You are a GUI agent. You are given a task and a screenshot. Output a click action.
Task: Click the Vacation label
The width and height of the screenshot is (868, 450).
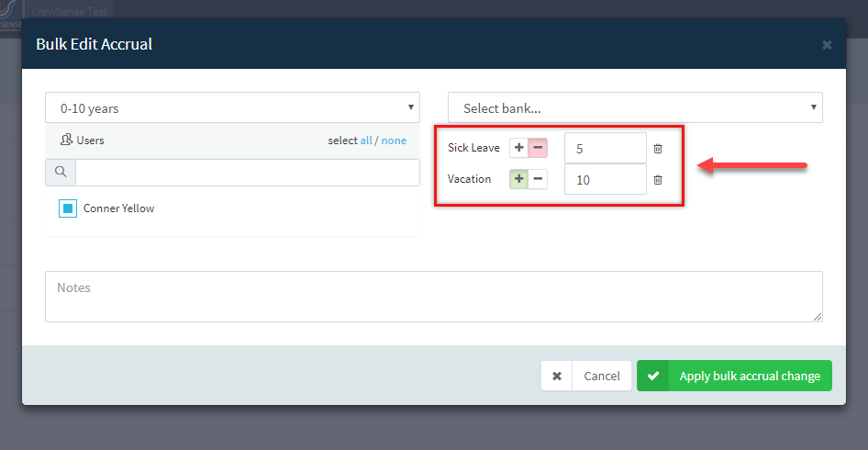pos(470,179)
